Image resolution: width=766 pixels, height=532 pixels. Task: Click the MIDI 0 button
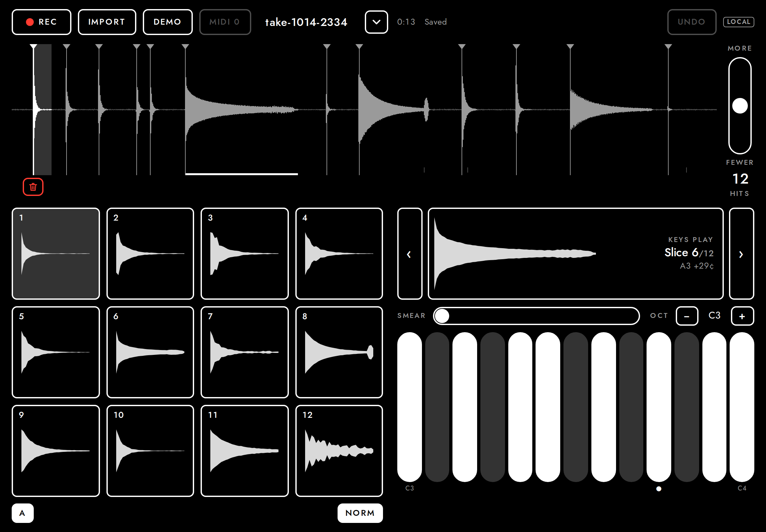point(225,22)
